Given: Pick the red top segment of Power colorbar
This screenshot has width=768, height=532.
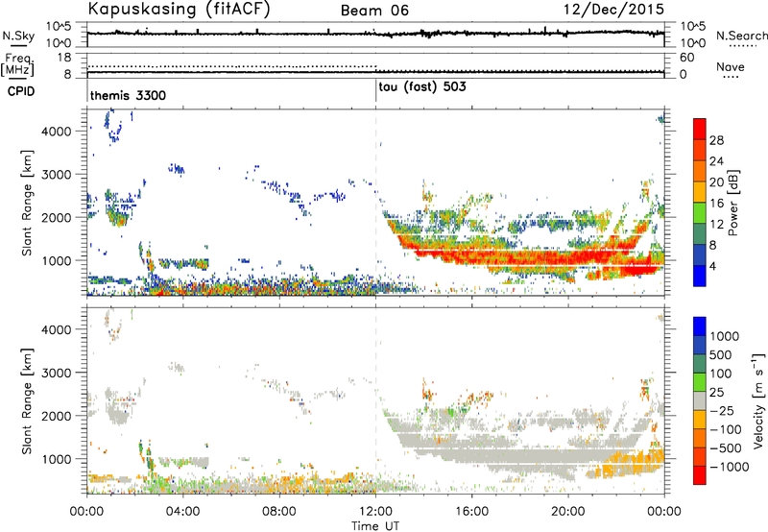Looking at the screenshot, I should (x=700, y=129).
